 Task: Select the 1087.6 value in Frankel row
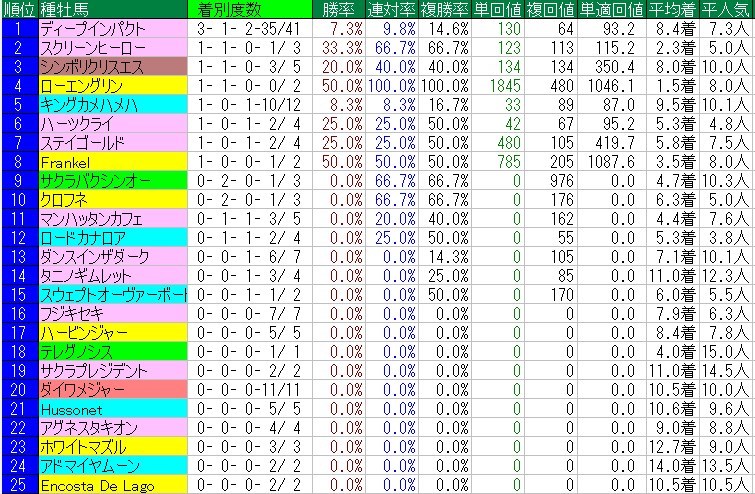(612, 162)
